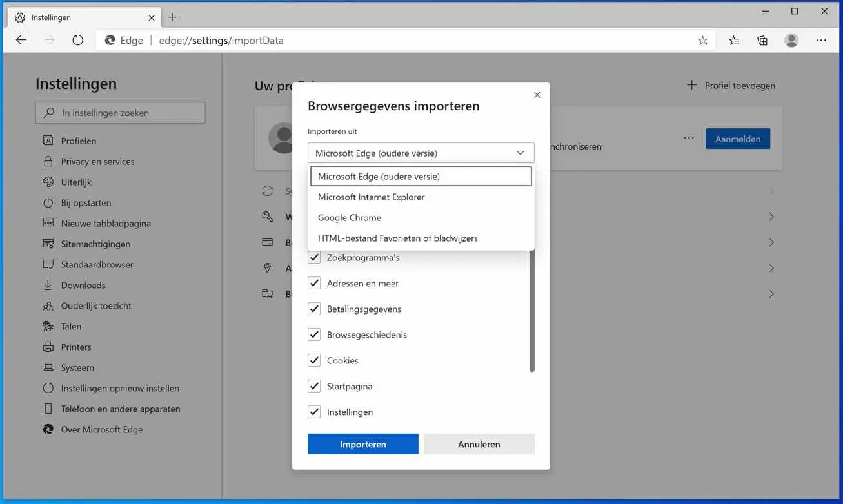Uncheck the Adressen en meer checkbox
The image size is (843, 504).
[x=314, y=283]
